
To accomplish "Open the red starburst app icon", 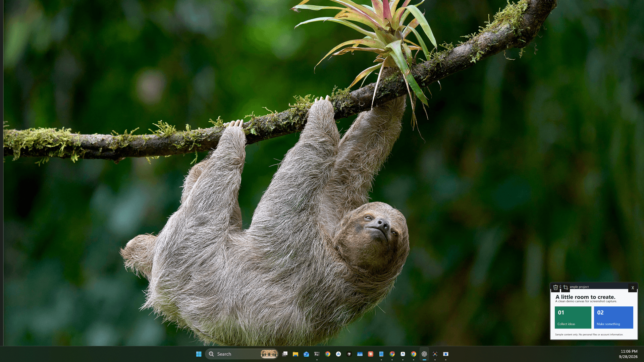I will coord(371,354).
